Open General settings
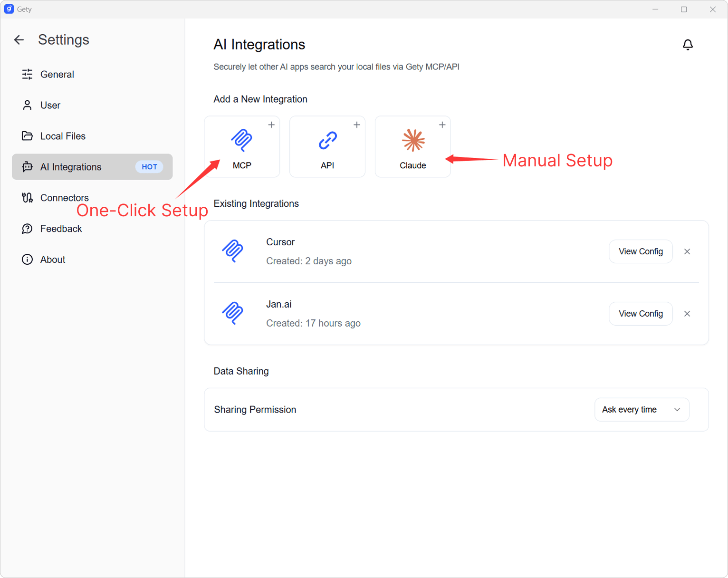 pos(57,74)
